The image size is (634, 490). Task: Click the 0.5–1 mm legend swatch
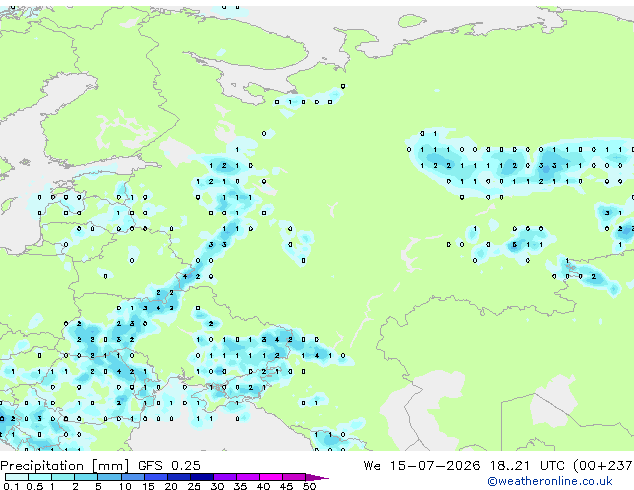40,477
